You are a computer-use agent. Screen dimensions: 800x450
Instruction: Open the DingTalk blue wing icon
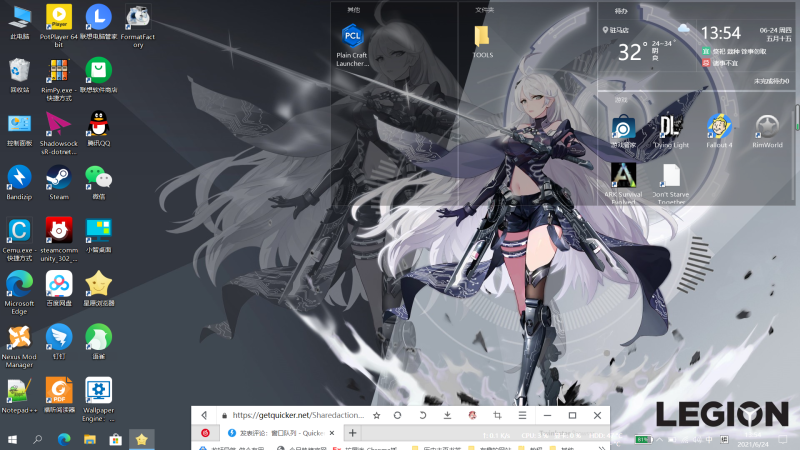[59, 342]
